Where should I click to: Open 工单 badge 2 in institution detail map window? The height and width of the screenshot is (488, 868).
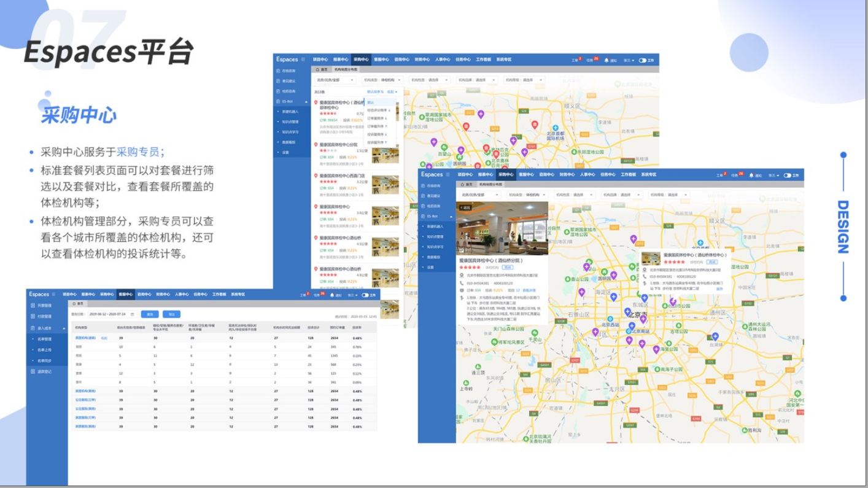click(722, 175)
